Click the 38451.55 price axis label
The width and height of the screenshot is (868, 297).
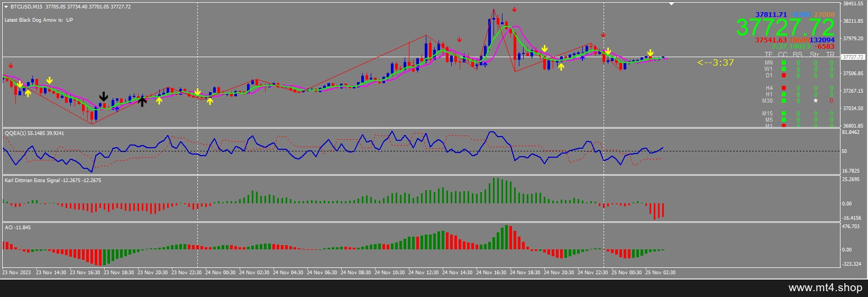(x=854, y=4)
